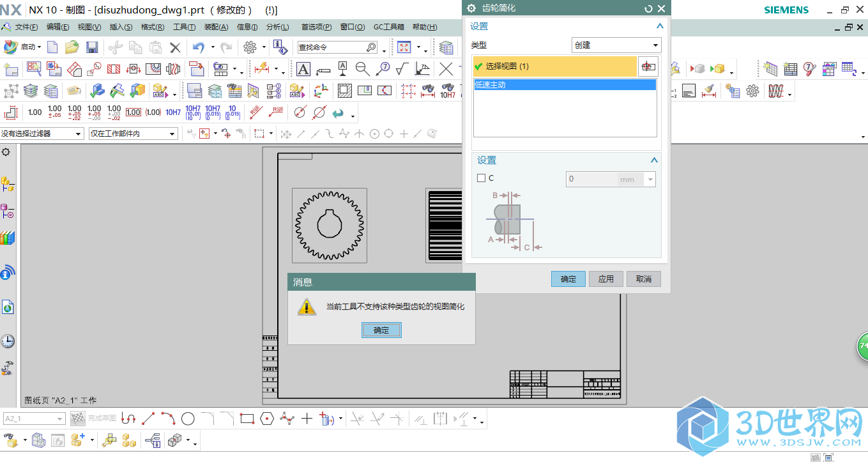The image size is (868, 462).
Task: Click the parenthesized (1.00) reference dimension icon
Action: coord(153,112)
